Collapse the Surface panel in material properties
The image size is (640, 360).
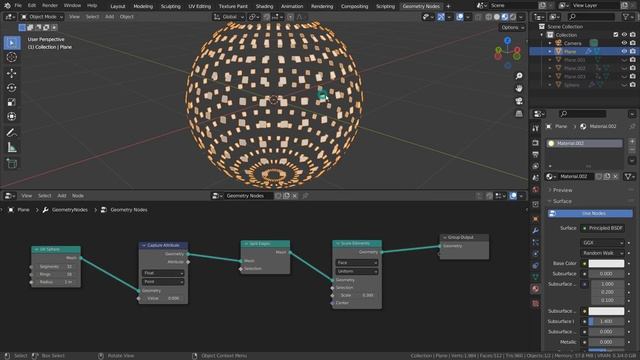[562, 201]
